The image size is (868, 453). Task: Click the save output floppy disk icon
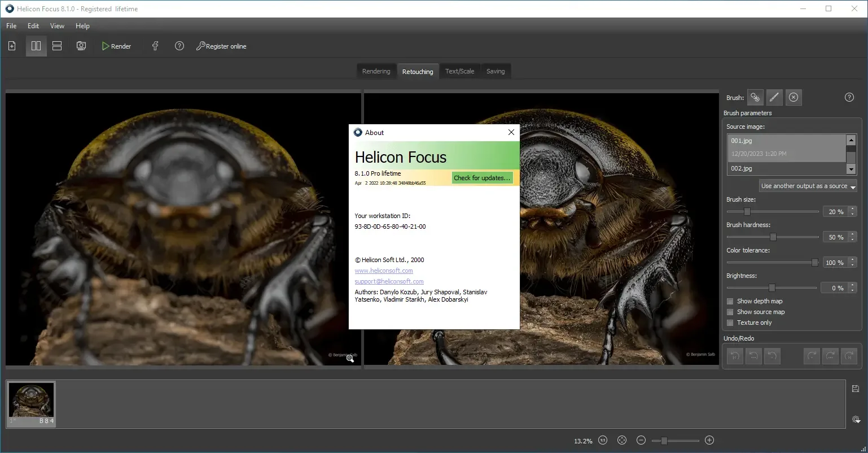pos(856,389)
